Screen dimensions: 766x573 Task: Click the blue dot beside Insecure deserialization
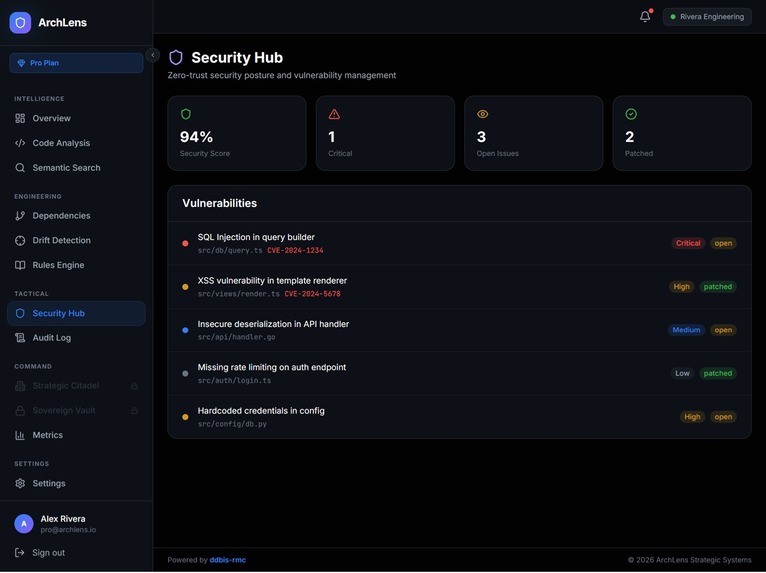(x=185, y=330)
